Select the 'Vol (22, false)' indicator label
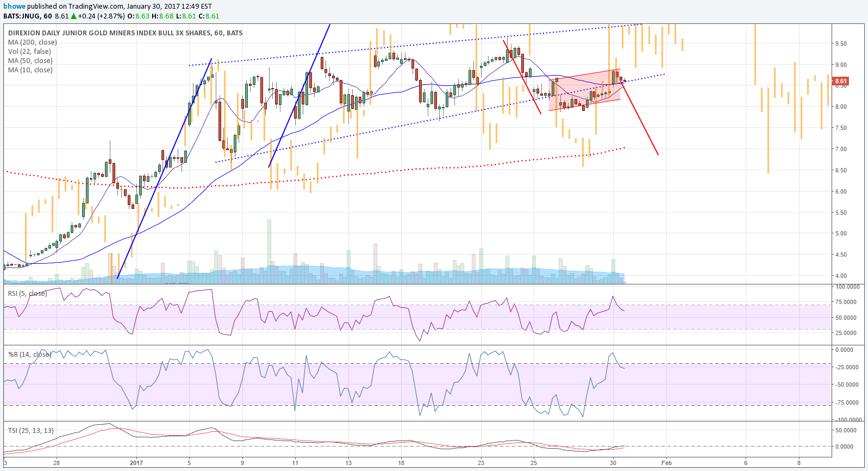Image resolution: width=868 pixels, height=471 pixels. pyautogui.click(x=29, y=52)
